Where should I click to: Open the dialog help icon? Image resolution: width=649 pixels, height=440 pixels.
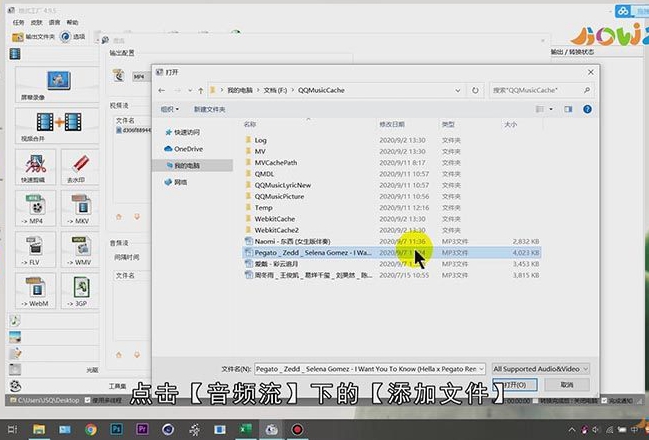587,109
